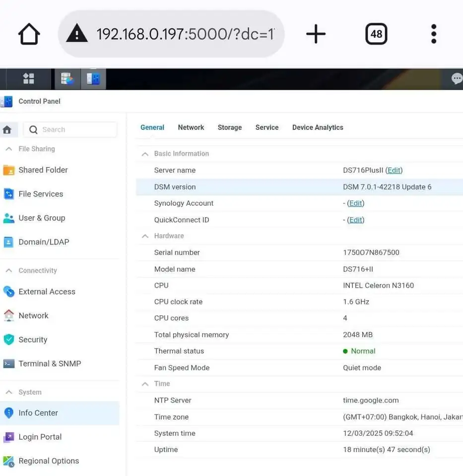Switch to the Storage tab

click(x=230, y=127)
